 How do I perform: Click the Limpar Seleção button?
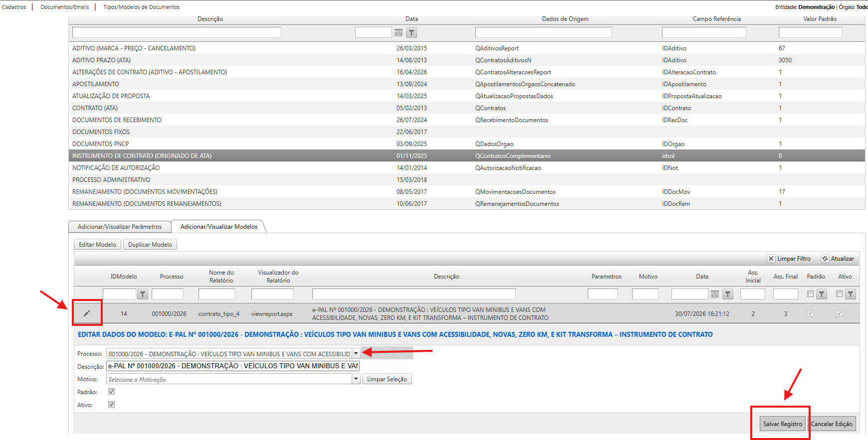pyautogui.click(x=387, y=379)
